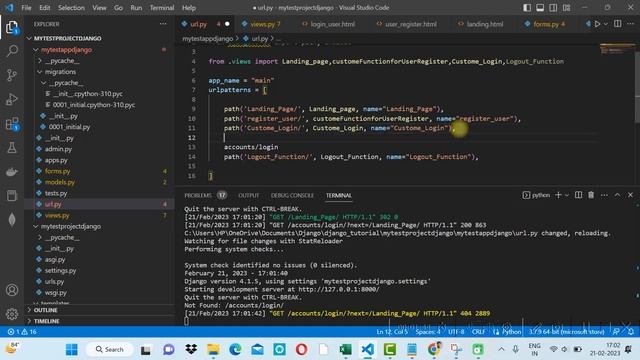Open the Testing flask icon
The image size is (640, 360).
tap(12, 147)
